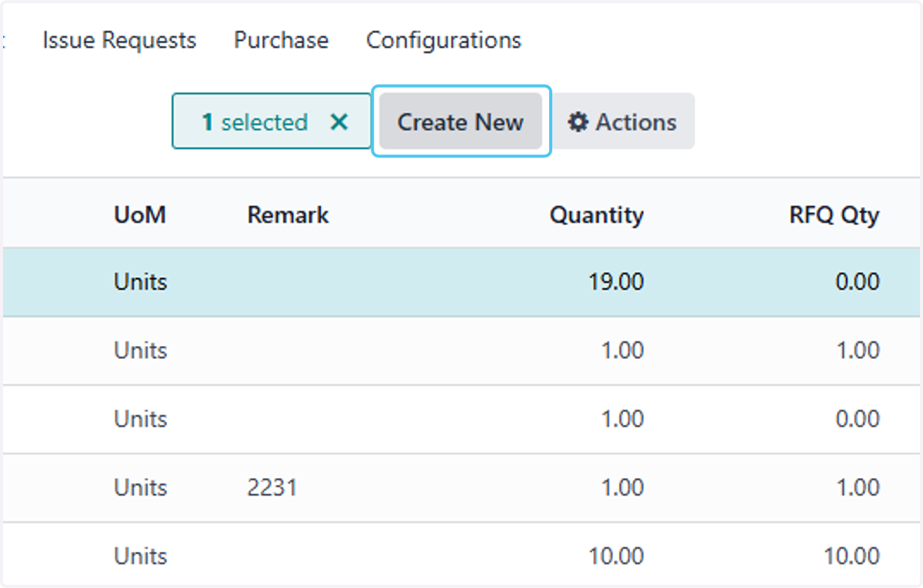The width and height of the screenshot is (923, 588).
Task: Sort by the UoM column header
Action: click(x=140, y=215)
